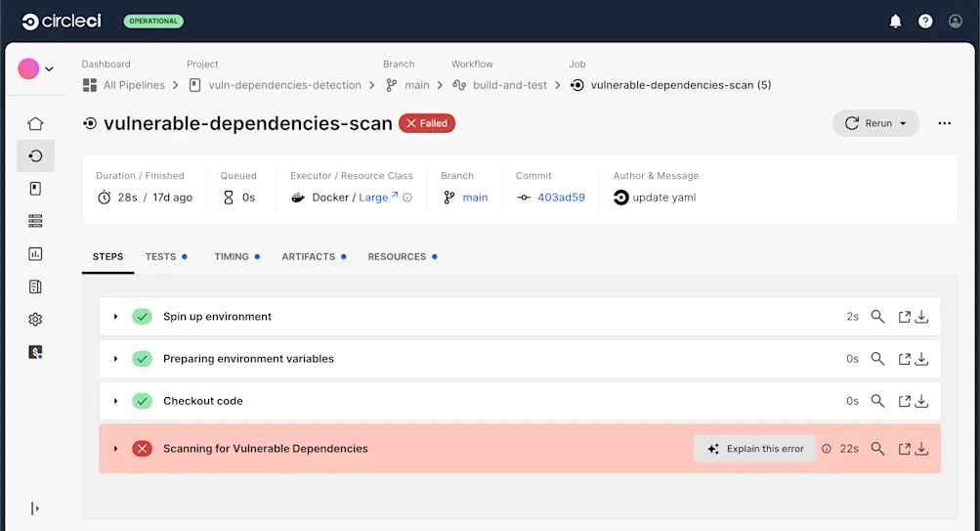Expand the sidebar with bottom arrow
The width and height of the screenshot is (980, 531).
[35, 509]
